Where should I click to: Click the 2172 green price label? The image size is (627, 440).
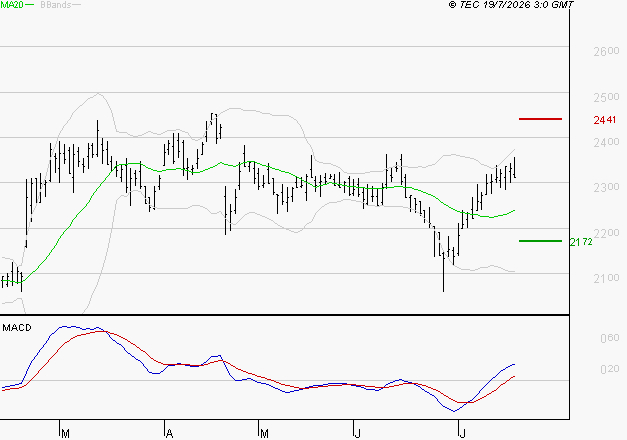581,242
